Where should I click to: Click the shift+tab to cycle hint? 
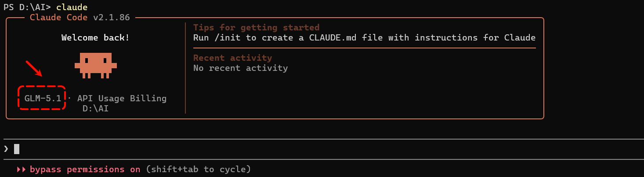pos(198,170)
